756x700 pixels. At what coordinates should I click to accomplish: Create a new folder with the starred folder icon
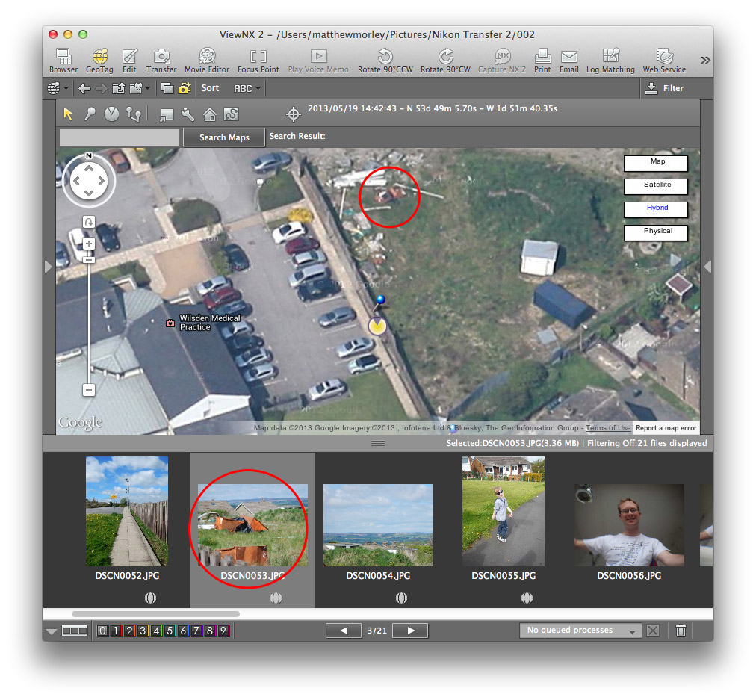[185, 88]
